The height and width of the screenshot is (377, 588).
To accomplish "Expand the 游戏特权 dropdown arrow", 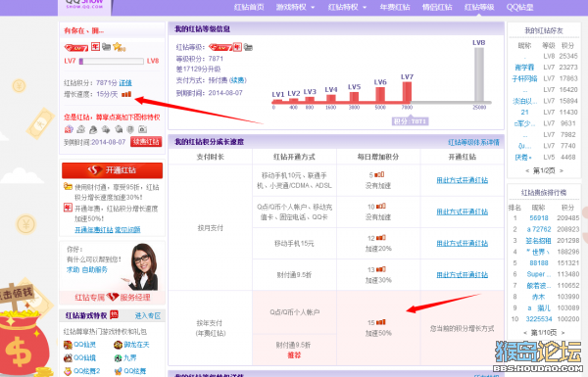I will click(313, 8).
